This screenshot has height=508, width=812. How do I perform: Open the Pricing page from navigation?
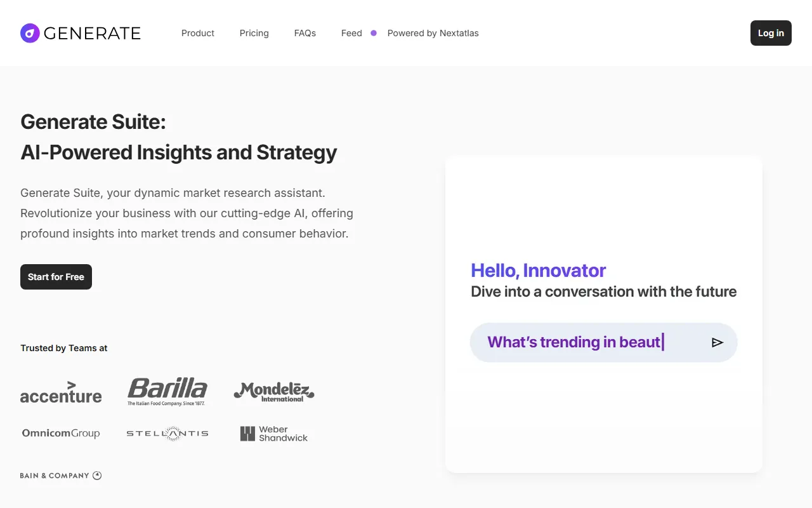click(x=254, y=33)
